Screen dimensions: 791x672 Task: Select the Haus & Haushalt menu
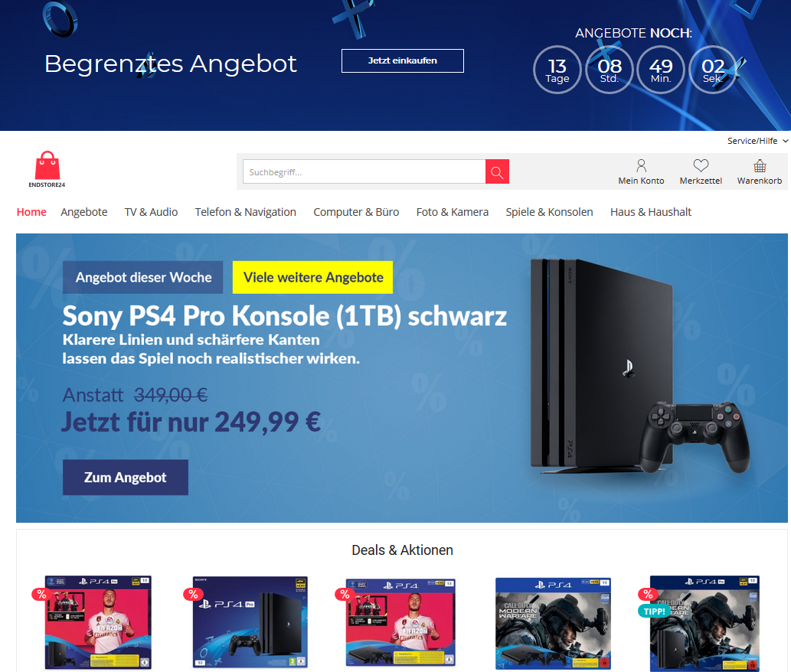(x=650, y=212)
